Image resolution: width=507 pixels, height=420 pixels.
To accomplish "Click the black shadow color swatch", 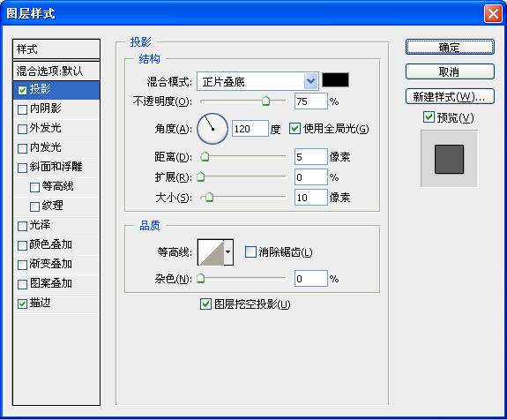I will [336, 80].
